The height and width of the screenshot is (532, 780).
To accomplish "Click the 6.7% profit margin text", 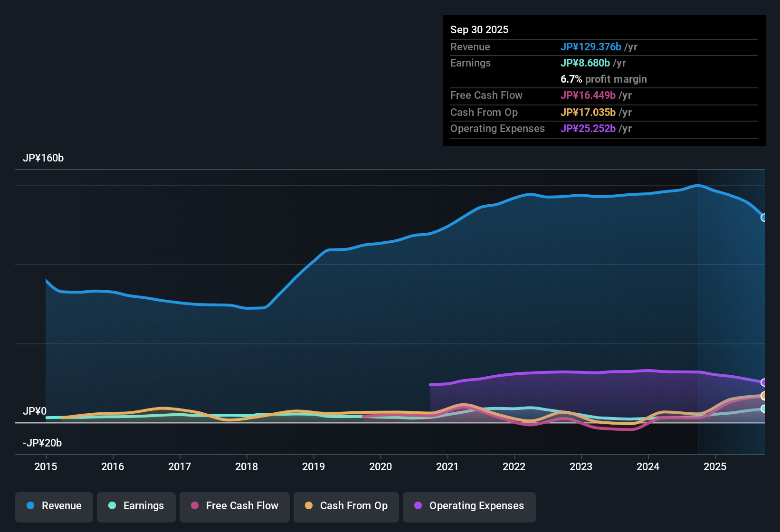I will [x=604, y=79].
